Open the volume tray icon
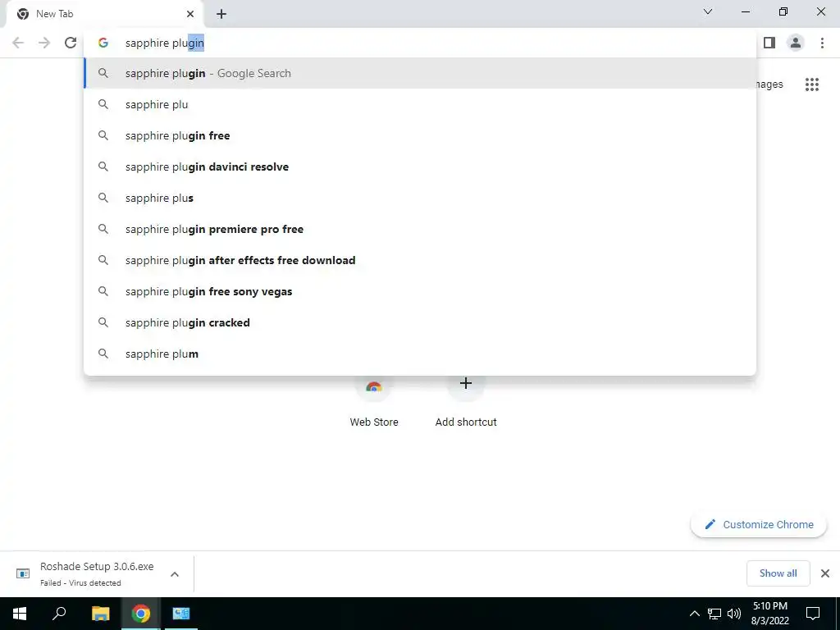Image resolution: width=840 pixels, height=630 pixels. [734, 614]
